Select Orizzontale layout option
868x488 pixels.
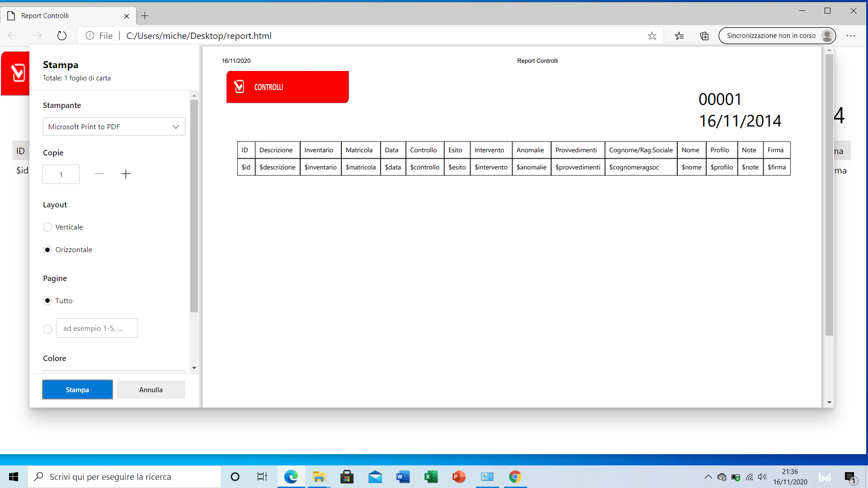tap(47, 250)
